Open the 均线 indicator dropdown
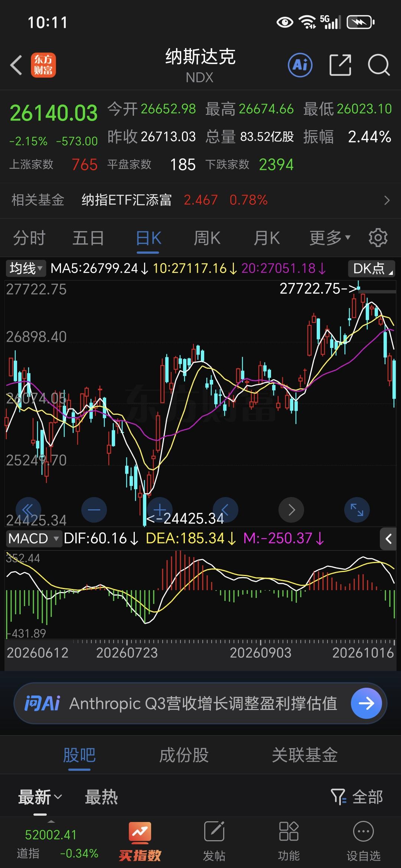Viewport: 401px width, 868px height. (26, 268)
